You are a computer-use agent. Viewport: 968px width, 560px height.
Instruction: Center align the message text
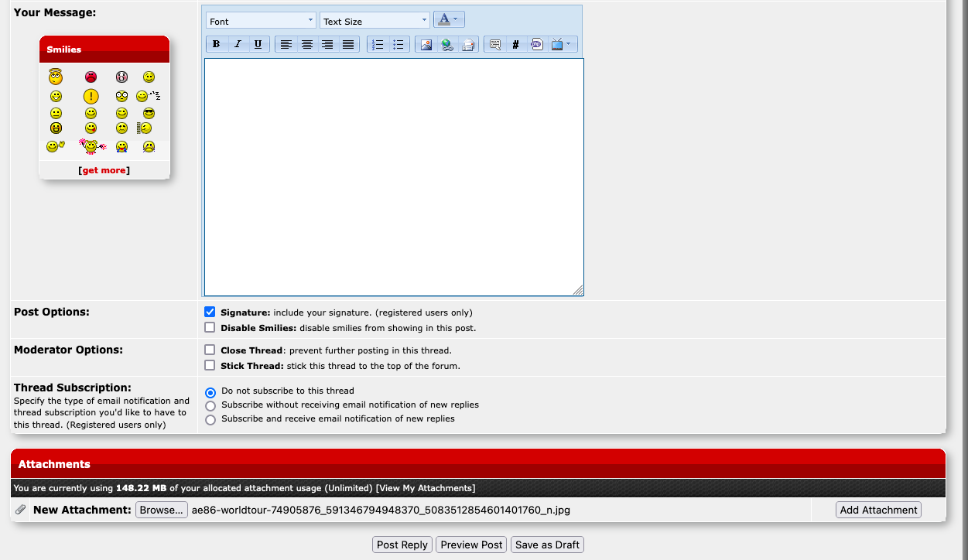[x=307, y=44]
